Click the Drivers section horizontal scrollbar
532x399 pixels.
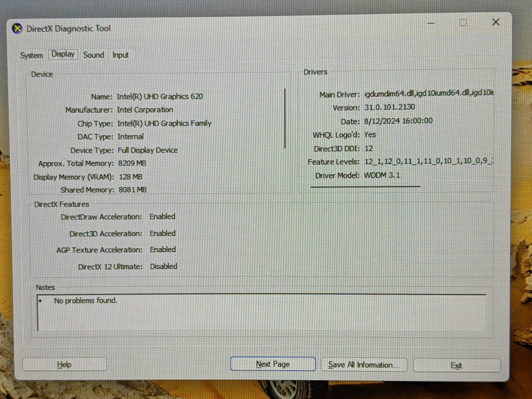365,187
